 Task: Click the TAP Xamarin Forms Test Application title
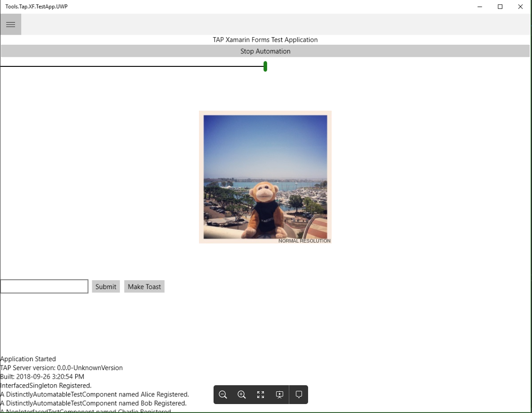[265, 40]
